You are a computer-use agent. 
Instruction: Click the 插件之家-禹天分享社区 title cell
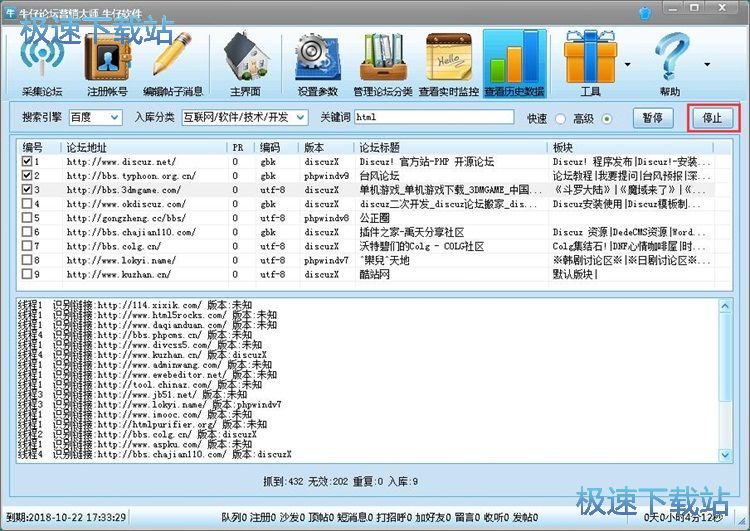[x=412, y=232]
